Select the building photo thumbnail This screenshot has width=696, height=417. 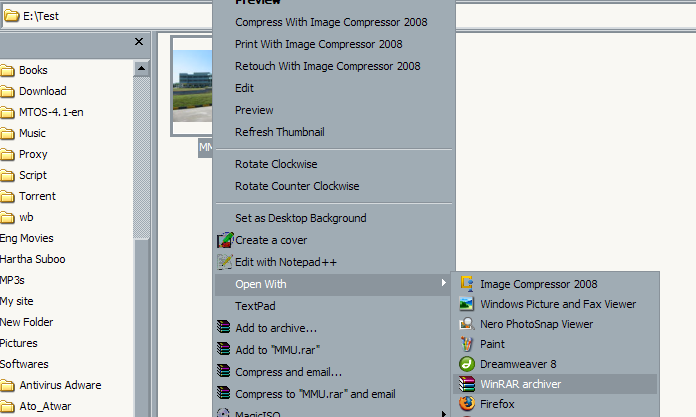pyautogui.click(x=192, y=86)
